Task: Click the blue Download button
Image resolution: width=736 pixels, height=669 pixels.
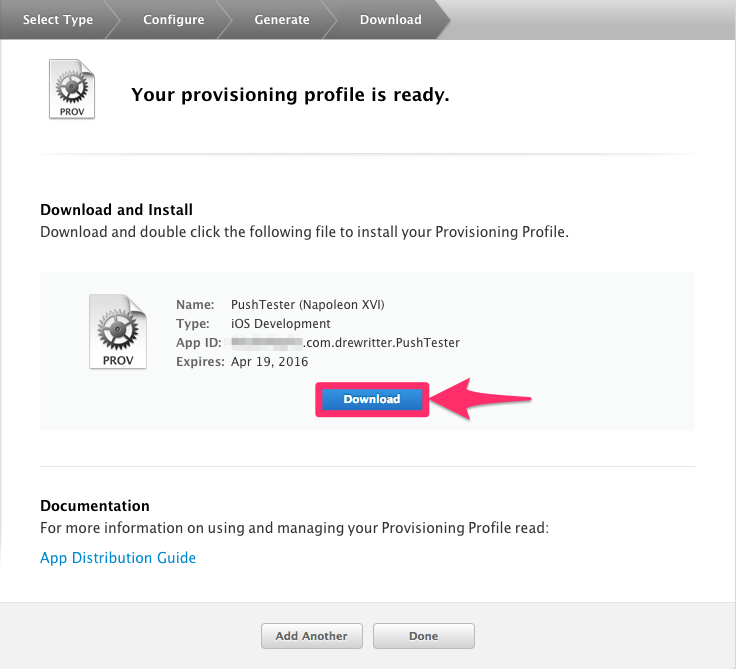Action: [372, 399]
